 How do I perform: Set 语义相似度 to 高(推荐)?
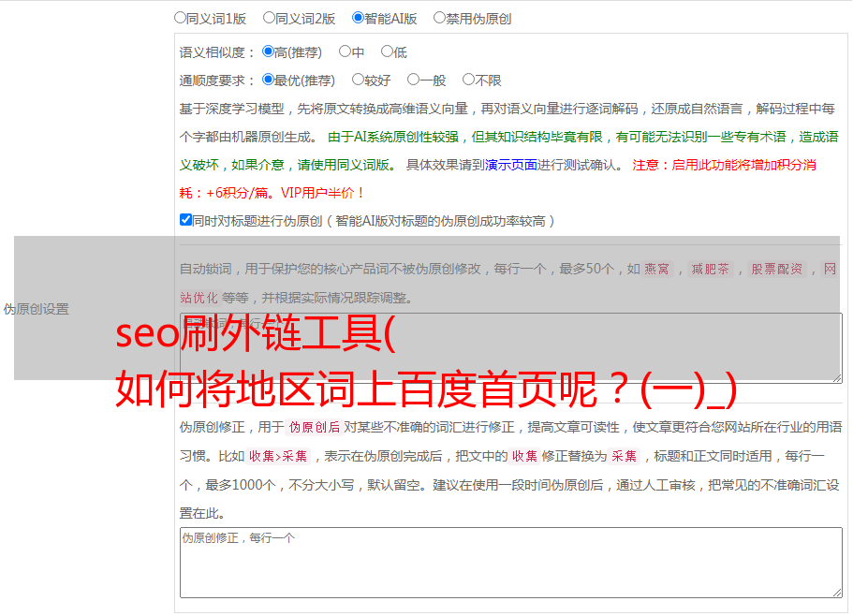click(x=268, y=51)
